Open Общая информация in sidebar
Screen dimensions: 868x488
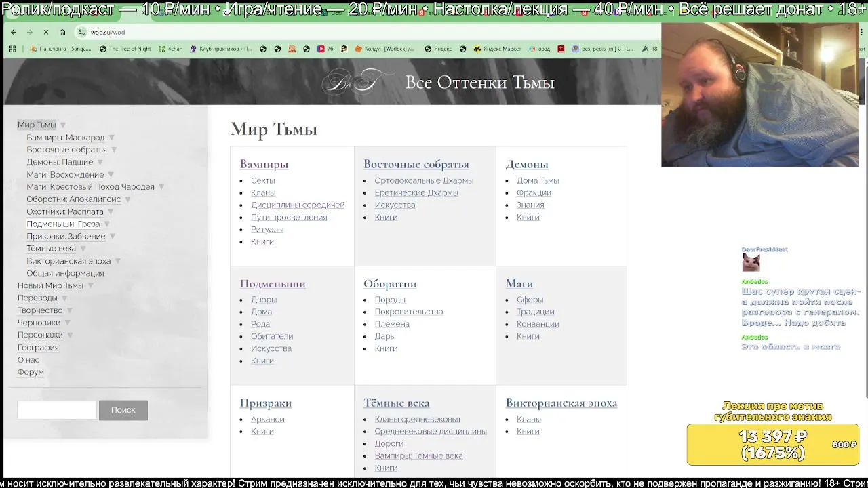[65, 273]
